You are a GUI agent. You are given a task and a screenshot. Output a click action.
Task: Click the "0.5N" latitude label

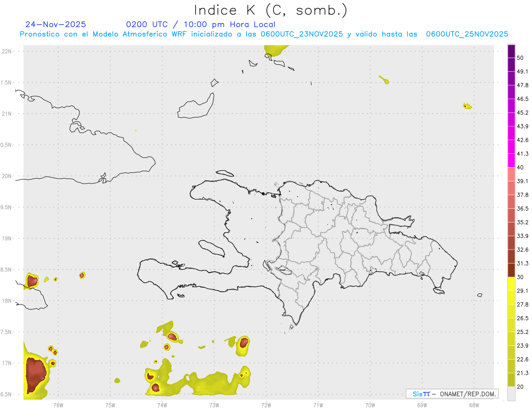point(7,145)
